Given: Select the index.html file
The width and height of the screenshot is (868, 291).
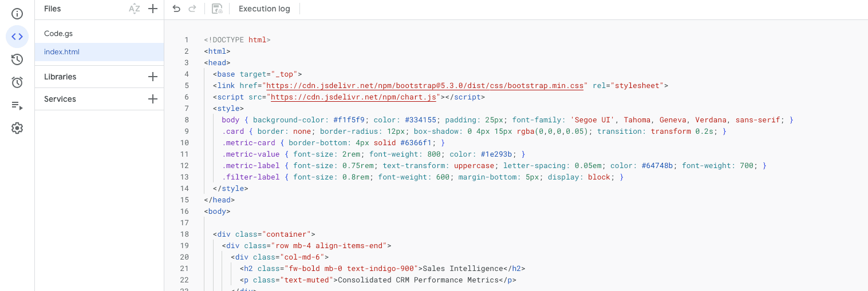Looking at the screenshot, I should coord(62,52).
